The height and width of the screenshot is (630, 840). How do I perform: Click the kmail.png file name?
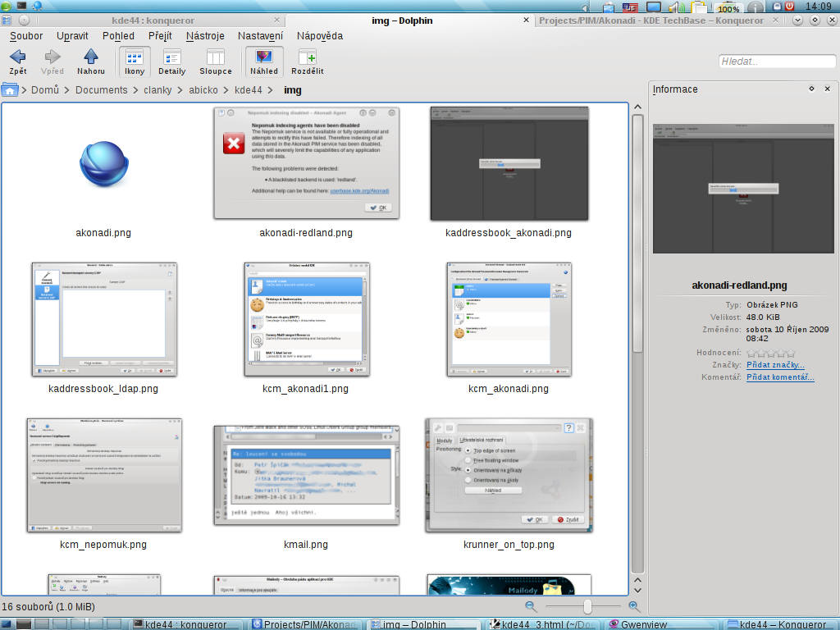(306, 545)
